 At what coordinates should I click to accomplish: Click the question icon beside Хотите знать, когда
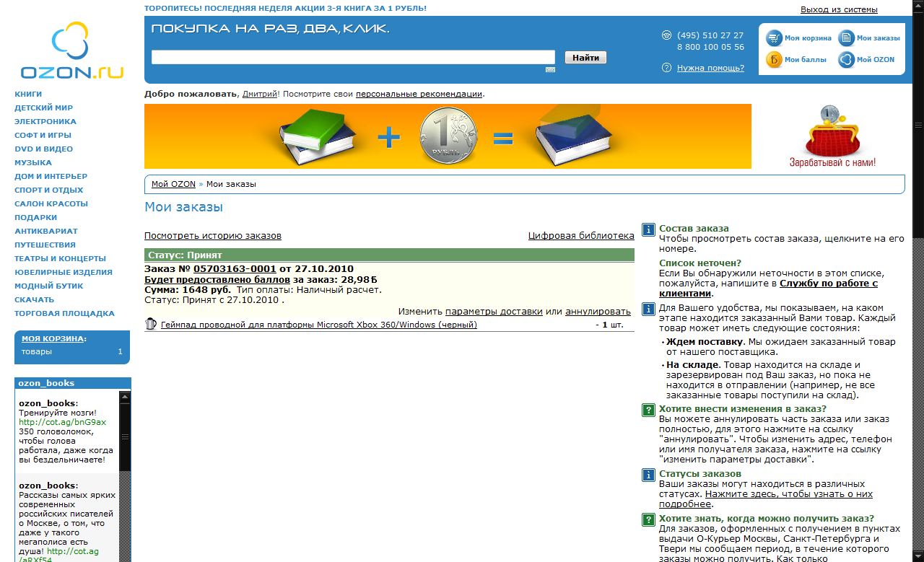648,519
